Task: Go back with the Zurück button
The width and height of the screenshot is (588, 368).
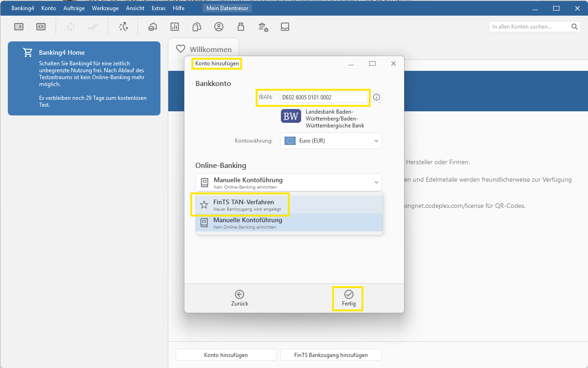Action: coord(240,299)
